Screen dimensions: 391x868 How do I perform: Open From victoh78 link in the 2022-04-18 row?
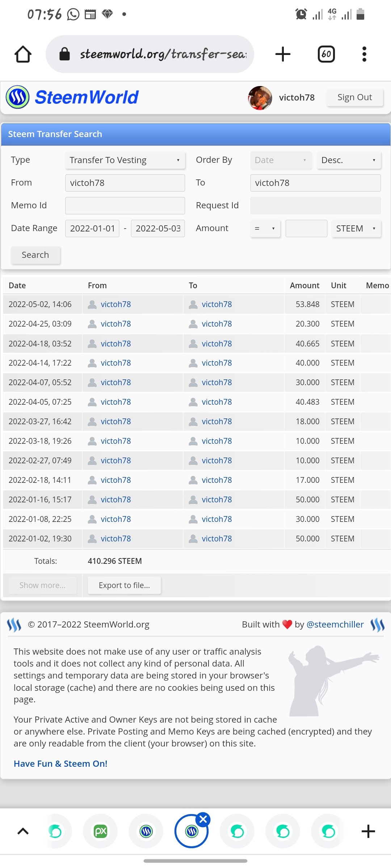click(x=116, y=344)
